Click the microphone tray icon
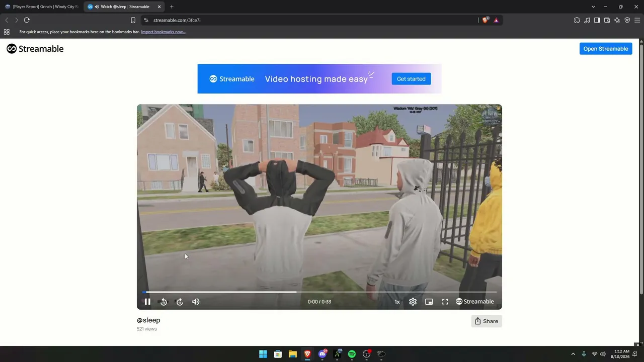This screenshot has width=644, height=362. (584, 354)
